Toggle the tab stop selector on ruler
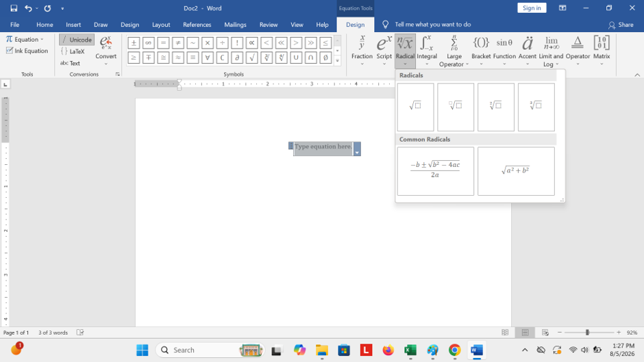This screenshot has height=362, width=644. coord(5,84)
